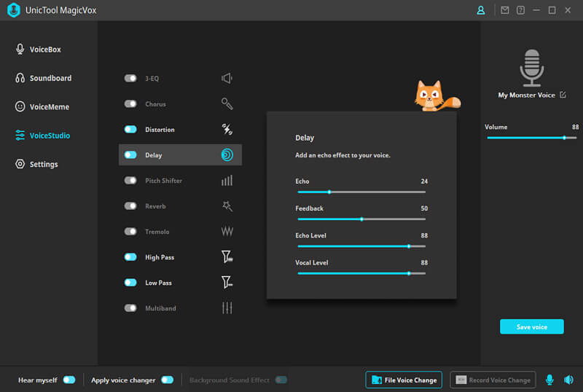Click the Low Pass filter icon

click(227, 282)
